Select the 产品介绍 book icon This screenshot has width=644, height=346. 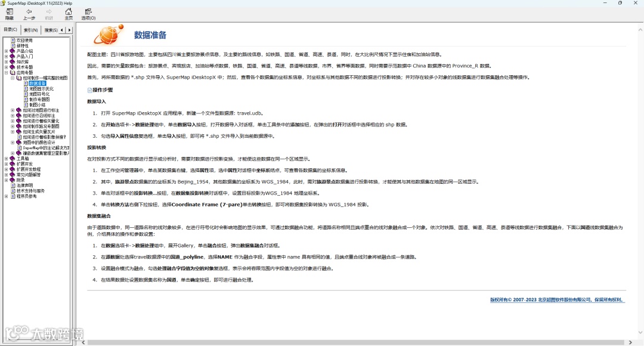pyautogui.click(x=13, y=51)
